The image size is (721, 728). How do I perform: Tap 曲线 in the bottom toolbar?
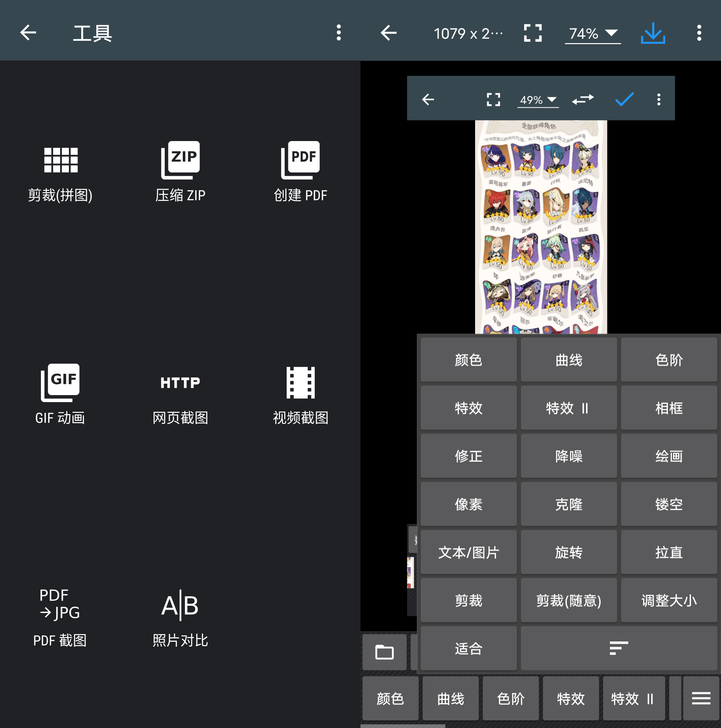click(450, 699)
